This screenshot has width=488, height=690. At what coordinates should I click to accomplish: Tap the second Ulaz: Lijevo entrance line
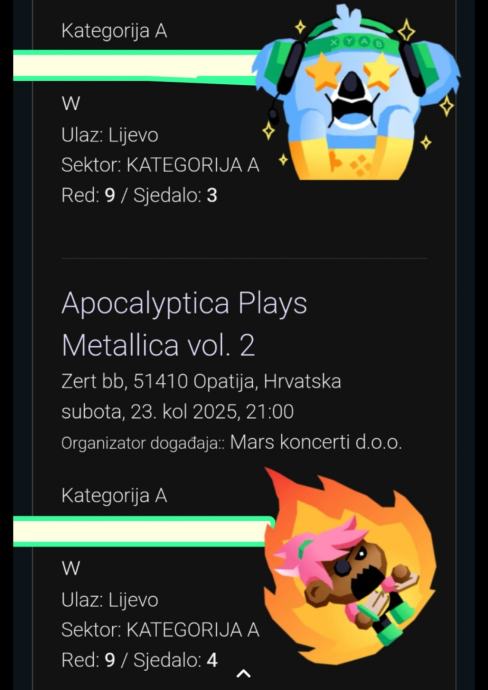click(x=110, y=600)
